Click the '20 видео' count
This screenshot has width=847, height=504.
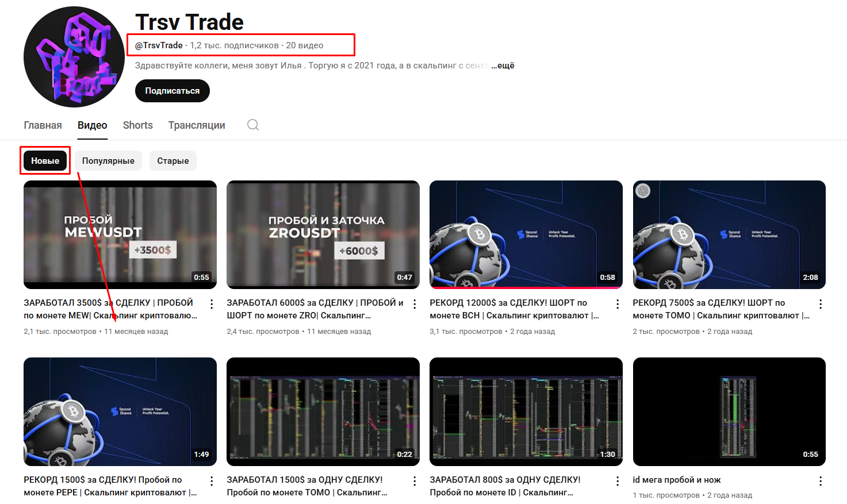coord(305,45)
